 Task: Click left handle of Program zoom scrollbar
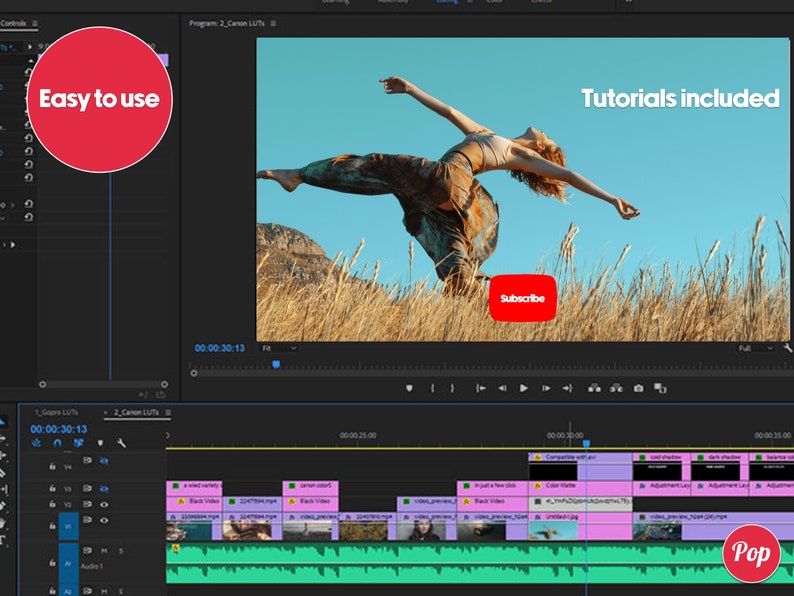194,373
